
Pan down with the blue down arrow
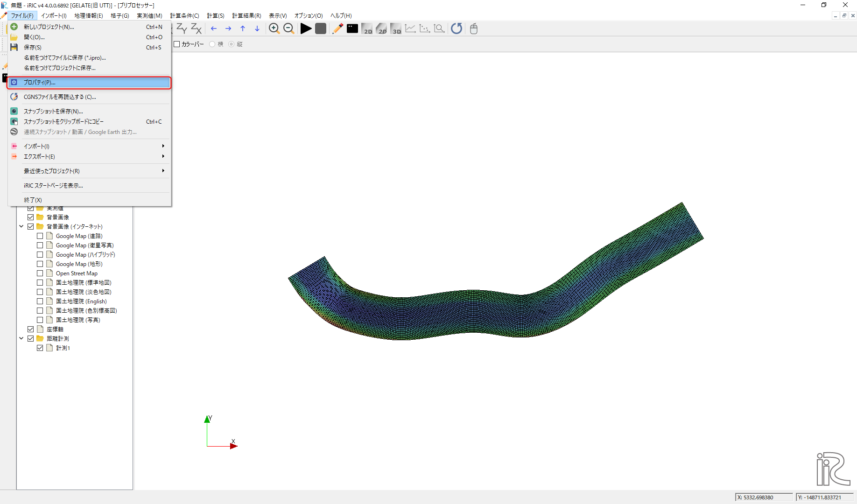[x=257, y=28]
